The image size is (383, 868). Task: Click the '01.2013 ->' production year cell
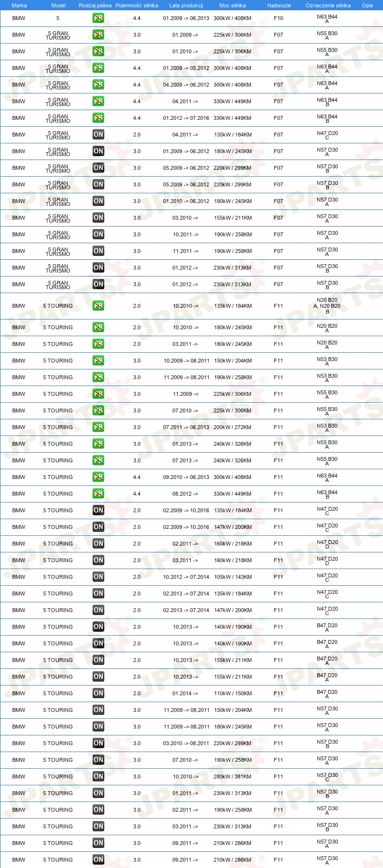point(185,444)
